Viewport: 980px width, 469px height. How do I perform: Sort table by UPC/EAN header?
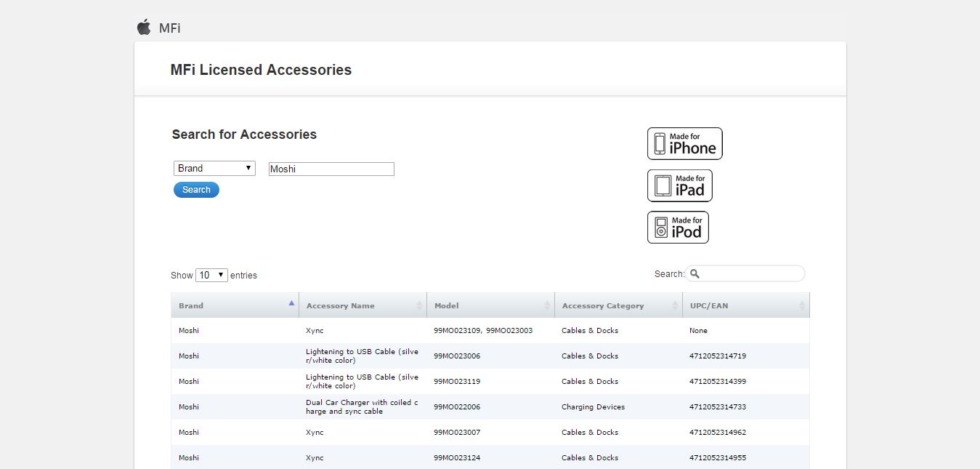pyautogui.click(x=746, y=305)
